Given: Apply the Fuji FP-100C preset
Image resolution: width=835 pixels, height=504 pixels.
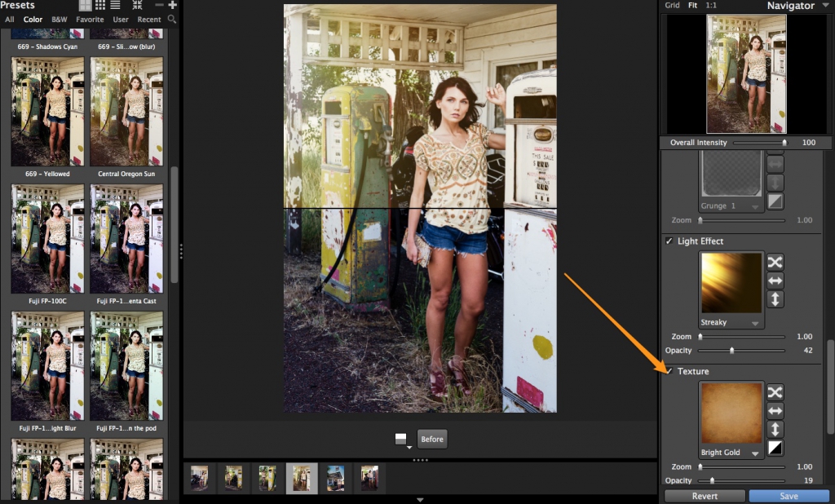Looking at the screenshot, I should [47, 239].
